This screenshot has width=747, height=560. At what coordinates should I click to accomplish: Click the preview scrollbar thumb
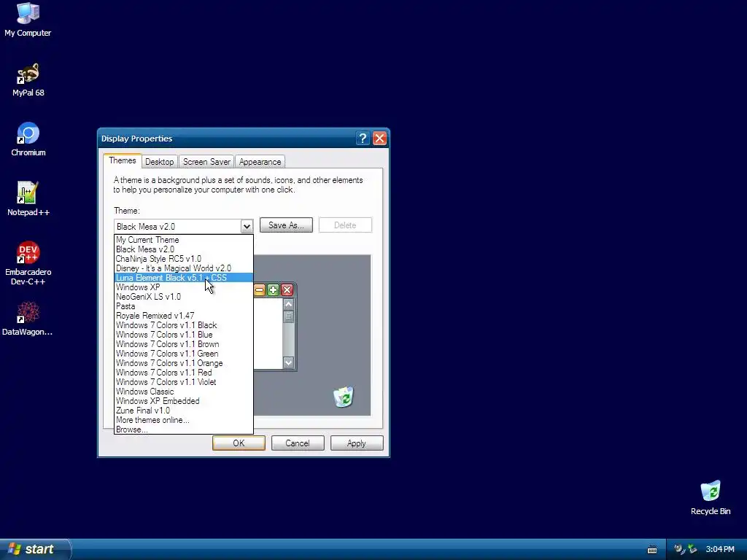point(288,316)
